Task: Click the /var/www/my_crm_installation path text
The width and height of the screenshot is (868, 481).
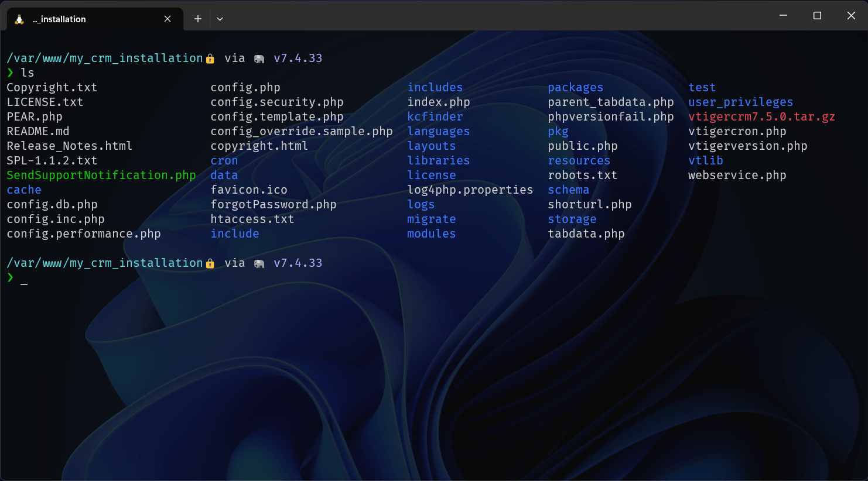Action: [x=102, y=58]
